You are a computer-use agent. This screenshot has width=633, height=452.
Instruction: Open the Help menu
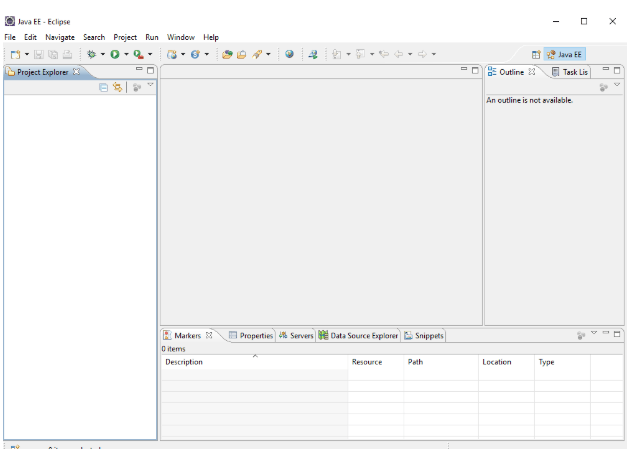(x=211, y=37)
